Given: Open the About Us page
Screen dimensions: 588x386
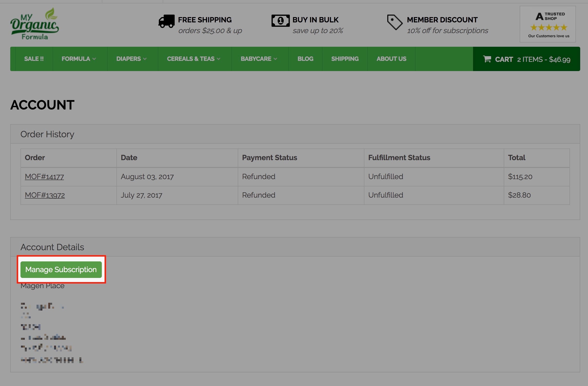Looking at the screenshot, I should point(391,59).
